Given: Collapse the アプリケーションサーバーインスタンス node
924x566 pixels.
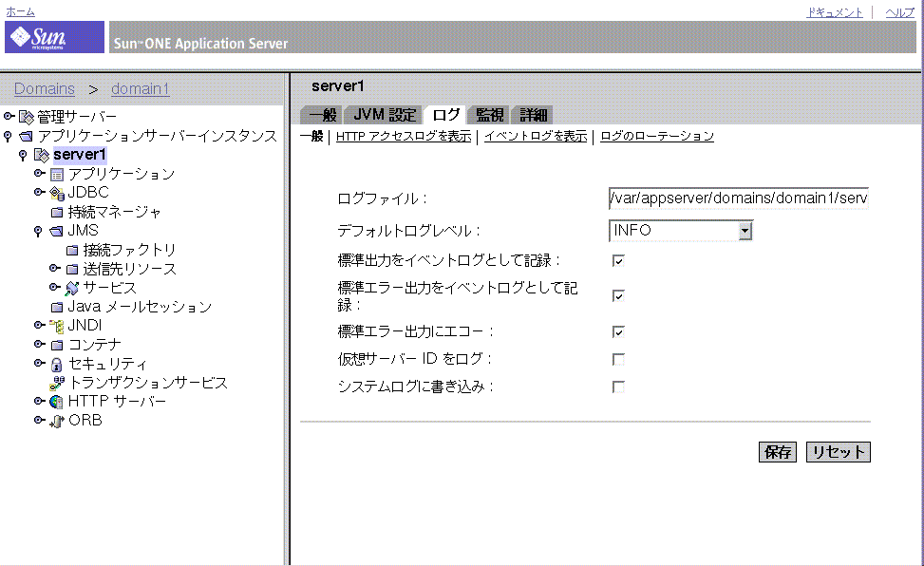Looking at the screenshot, I should (8, 137).
